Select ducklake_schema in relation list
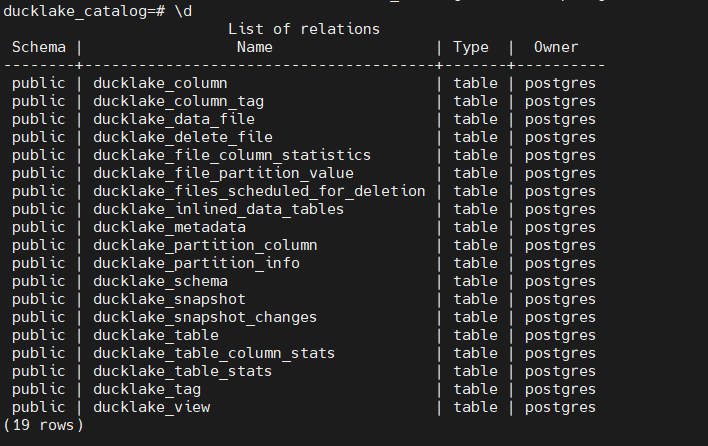The width and height of the screenshot is (708, 446). coord(160,281)
